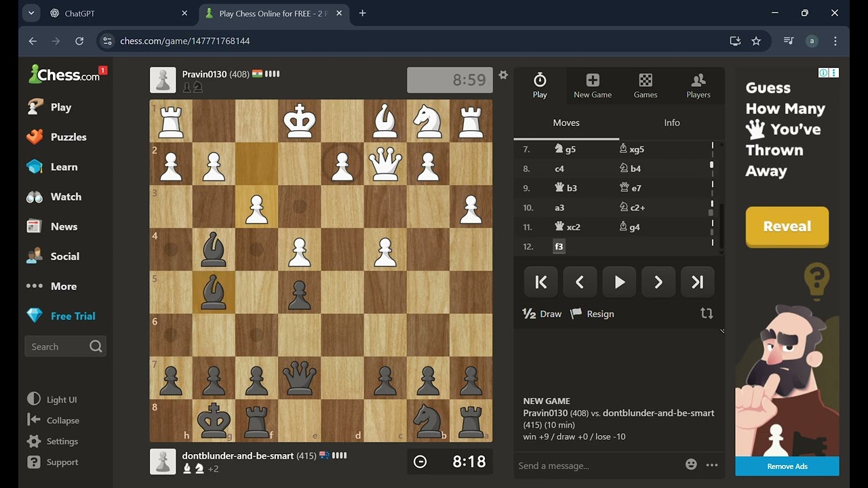Collapse the left sidebar
The height and width of the screenshot is (488, 868).
54,420
